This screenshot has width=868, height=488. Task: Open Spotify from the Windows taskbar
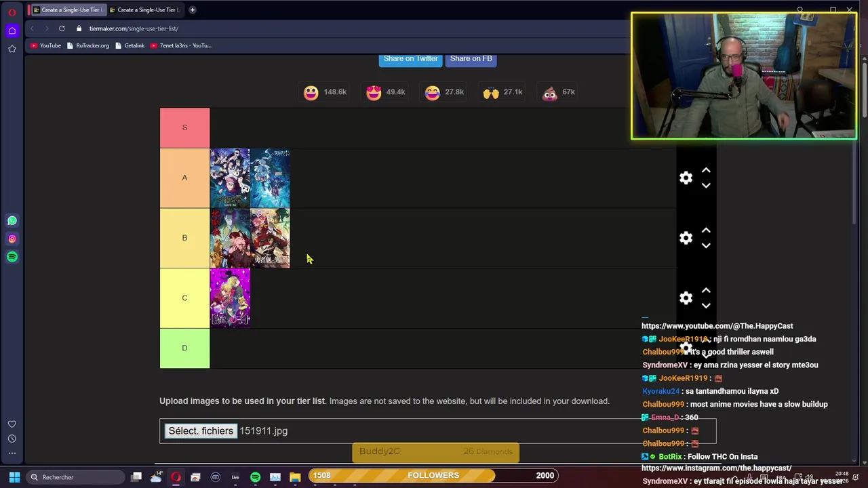tap(255, 477)
